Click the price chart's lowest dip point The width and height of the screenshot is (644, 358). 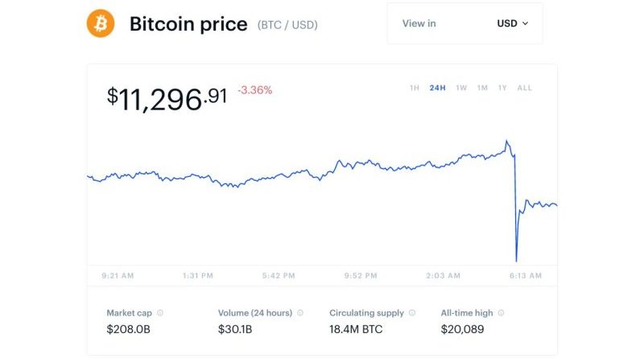pos(516,261)
